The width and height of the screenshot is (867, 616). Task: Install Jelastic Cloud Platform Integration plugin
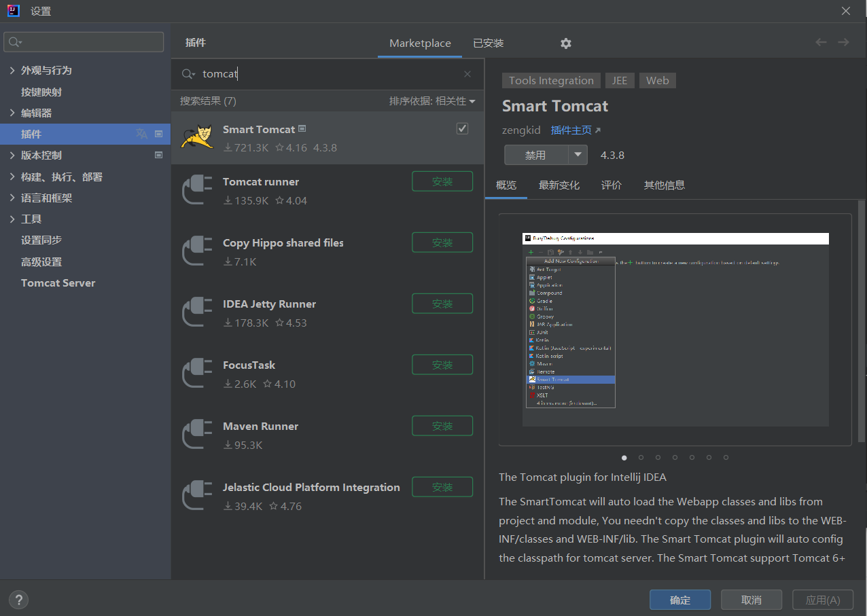tap(442, 487)
